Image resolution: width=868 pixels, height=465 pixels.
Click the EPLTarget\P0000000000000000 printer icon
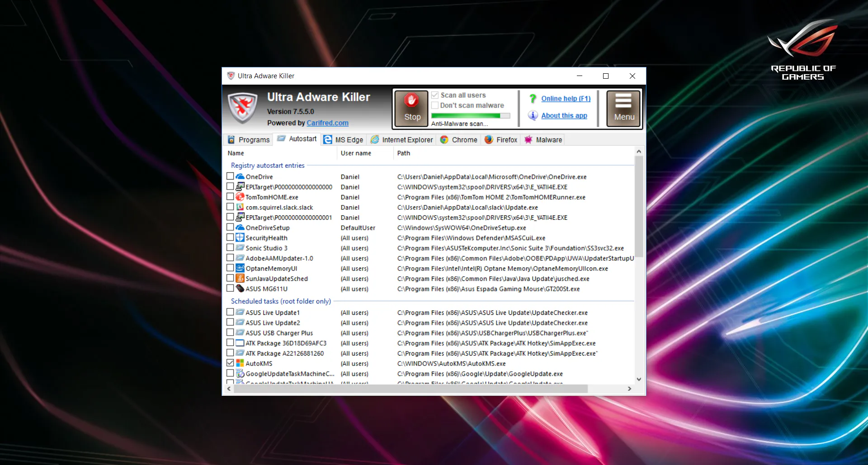(240, 186)
